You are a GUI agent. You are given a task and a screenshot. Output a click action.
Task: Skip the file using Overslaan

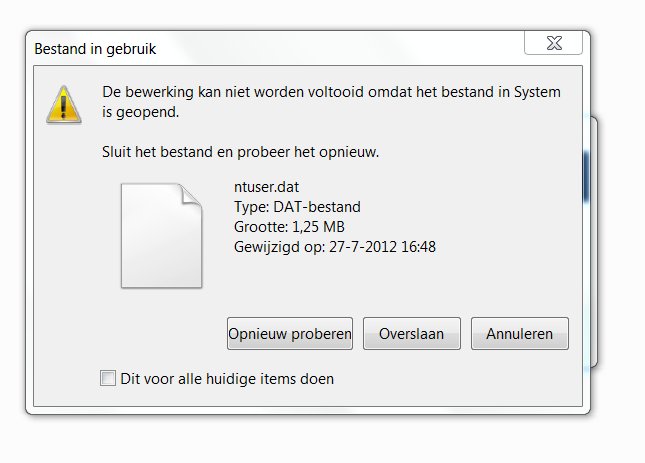click(411, 333)
